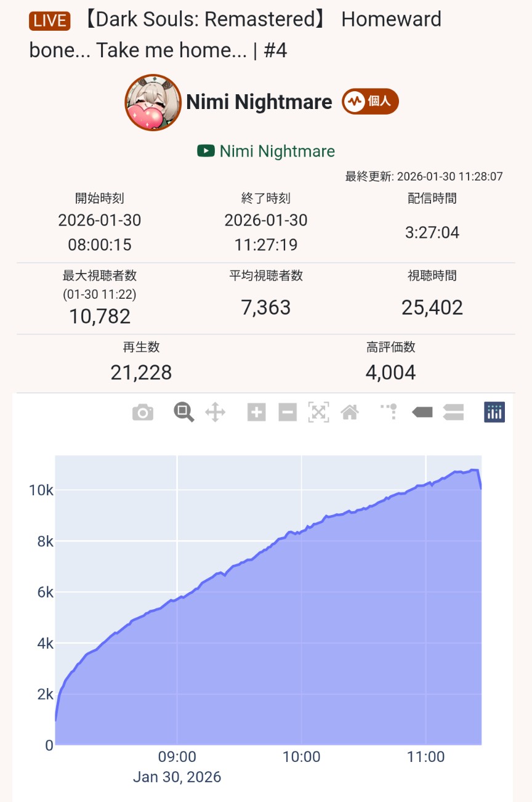Click the 平均視聴者数 label

[x=266, y=276]
